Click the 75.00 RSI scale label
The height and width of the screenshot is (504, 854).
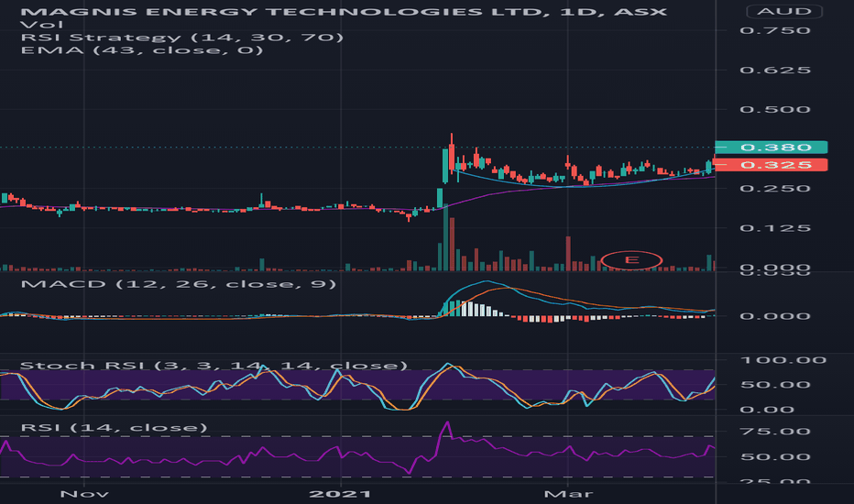tap(775, 432)
